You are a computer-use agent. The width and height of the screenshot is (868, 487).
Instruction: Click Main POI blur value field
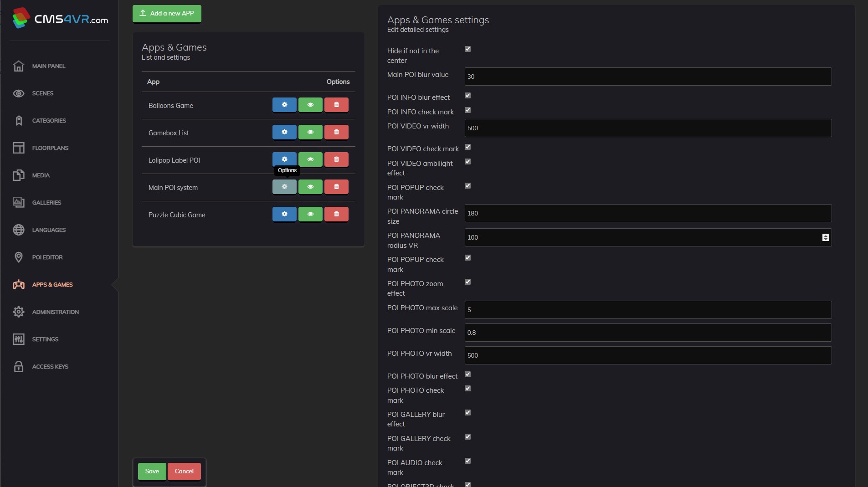[x=648, y=77]
